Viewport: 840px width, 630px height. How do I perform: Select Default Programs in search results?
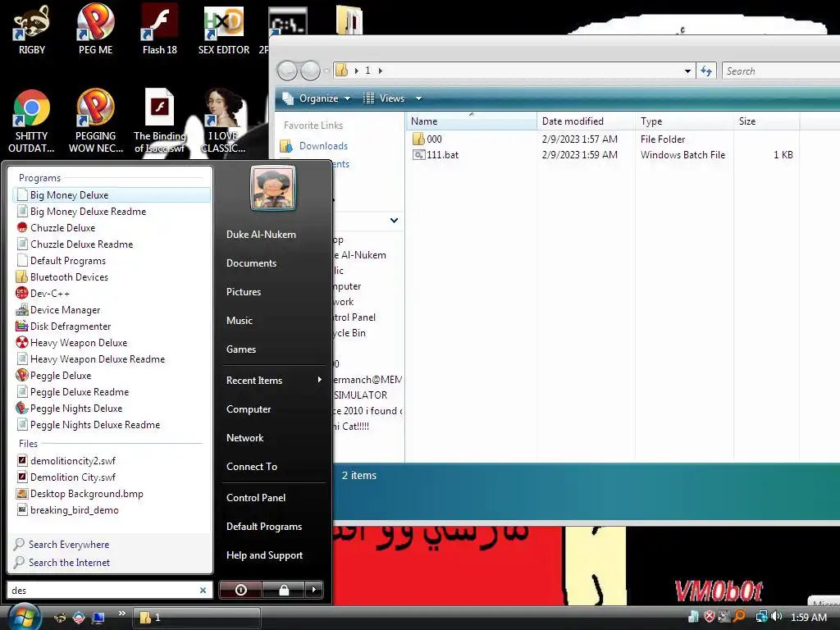[112, 261]
